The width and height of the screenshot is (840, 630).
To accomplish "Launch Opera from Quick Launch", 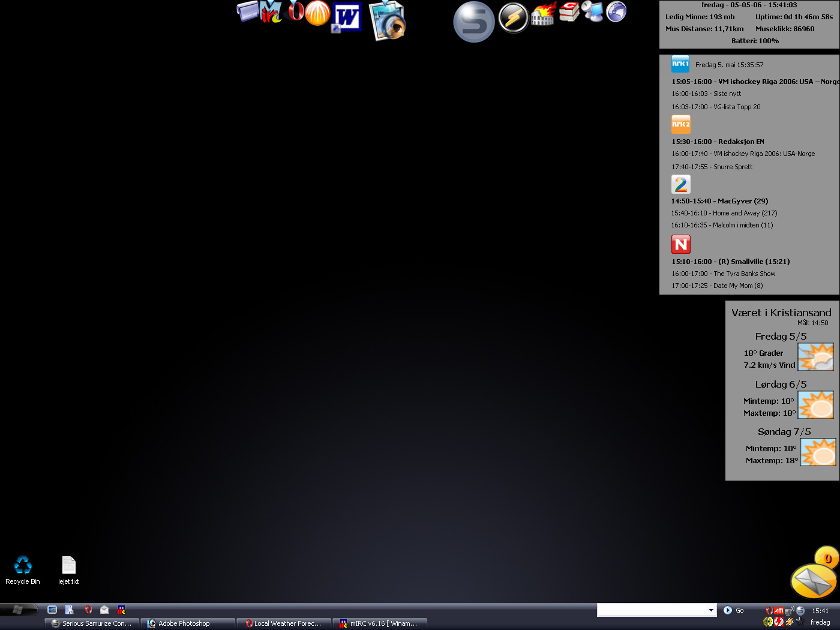I will click(88, 610).
